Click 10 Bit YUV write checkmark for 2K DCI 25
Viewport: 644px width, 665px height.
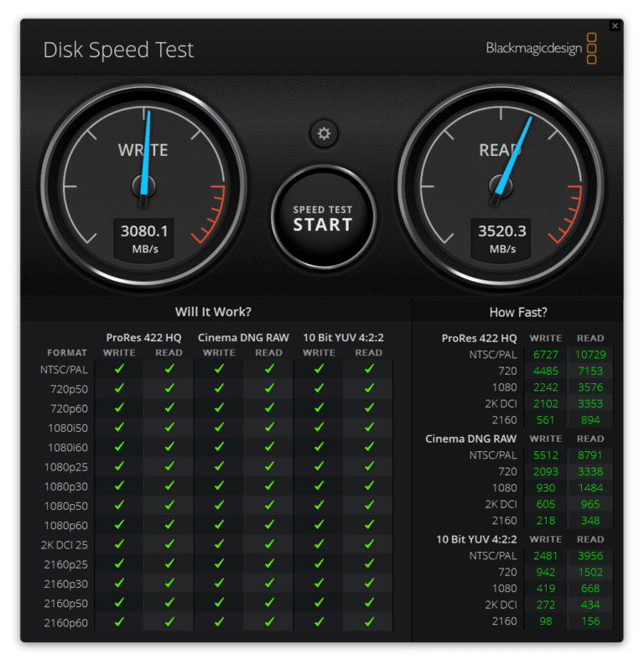tap(319, 544)
